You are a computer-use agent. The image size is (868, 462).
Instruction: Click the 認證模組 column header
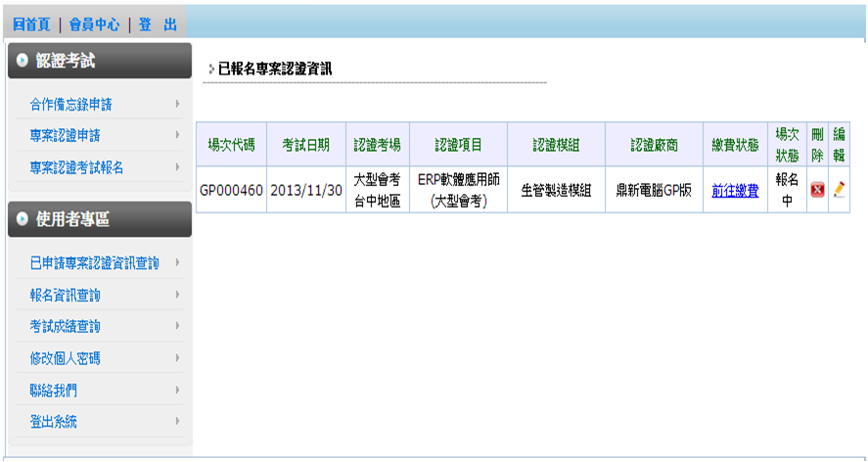(x=557, y=145)
